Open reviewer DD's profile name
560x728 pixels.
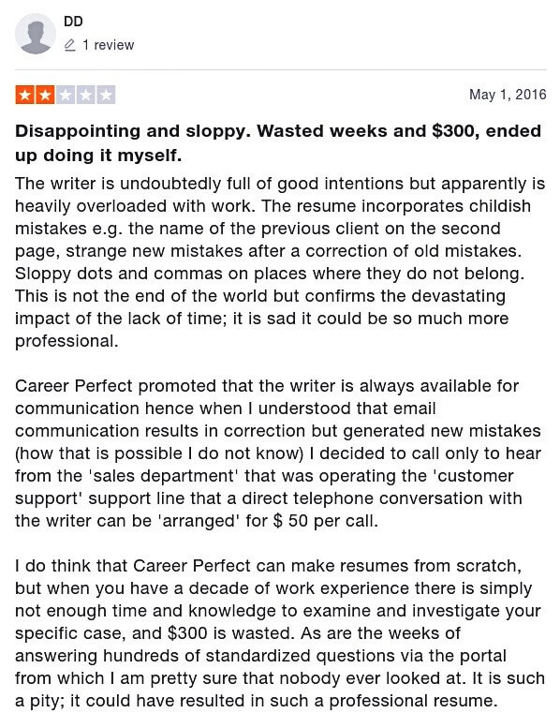[73, 22]
